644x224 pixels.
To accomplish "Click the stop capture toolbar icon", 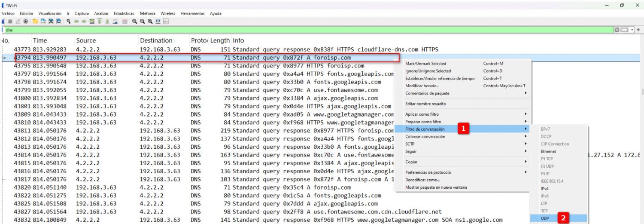I will 10,21.
